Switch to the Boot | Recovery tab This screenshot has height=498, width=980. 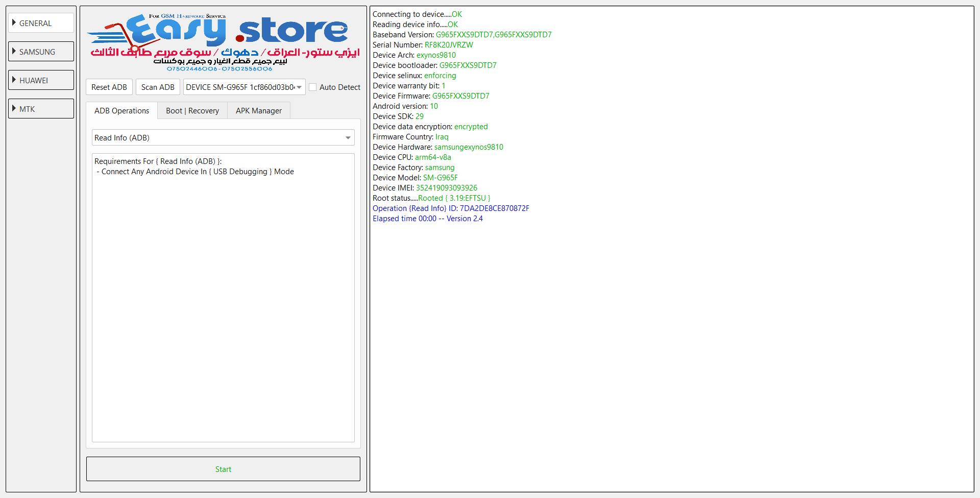(192, 110)
